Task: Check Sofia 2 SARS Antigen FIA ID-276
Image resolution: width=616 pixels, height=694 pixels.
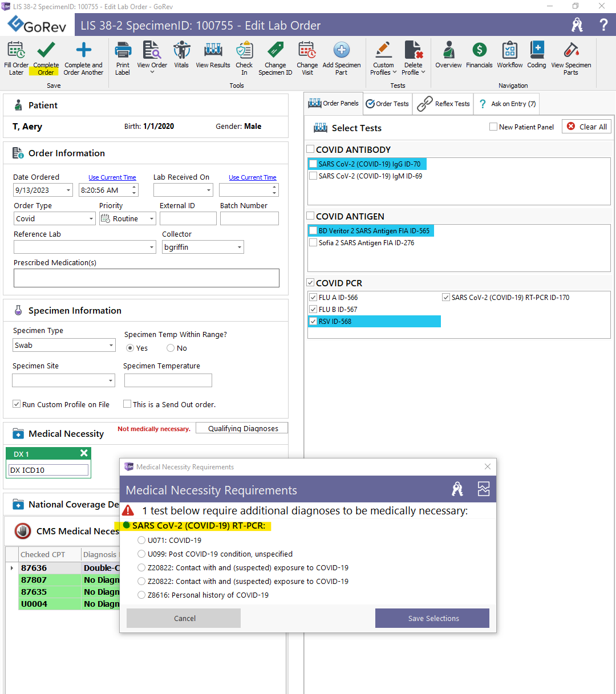Action: 313,243
